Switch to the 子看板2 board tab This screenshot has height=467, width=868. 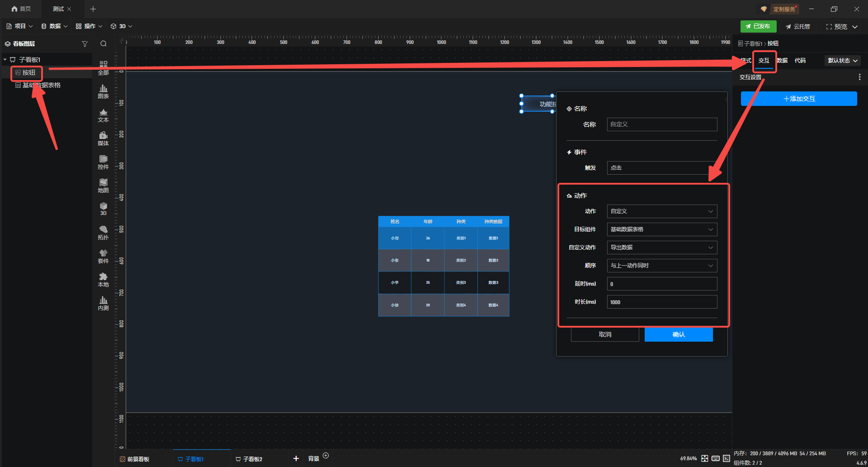252,459
